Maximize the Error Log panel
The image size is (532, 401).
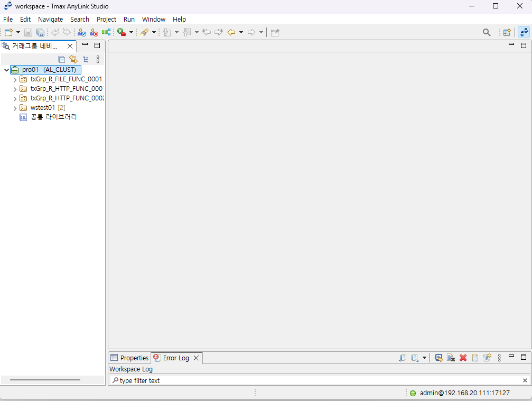point(524,357)
